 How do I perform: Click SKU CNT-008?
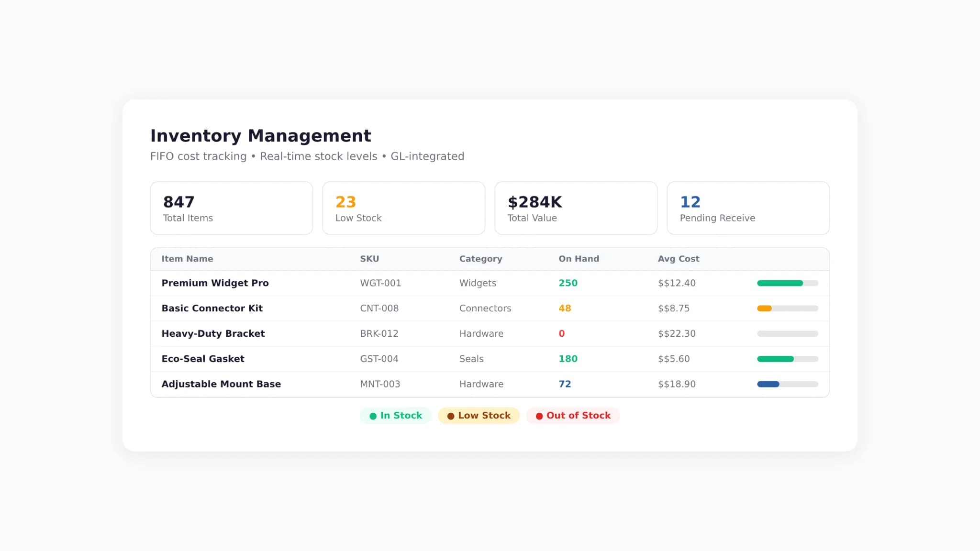[379, 309]
